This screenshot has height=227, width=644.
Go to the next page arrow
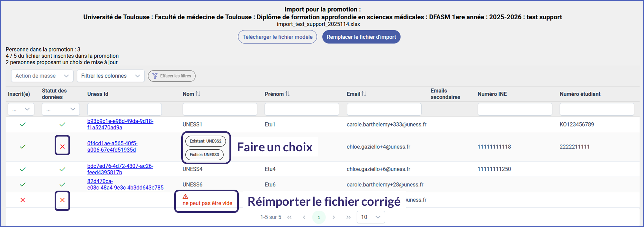click(x=334, y=217)
